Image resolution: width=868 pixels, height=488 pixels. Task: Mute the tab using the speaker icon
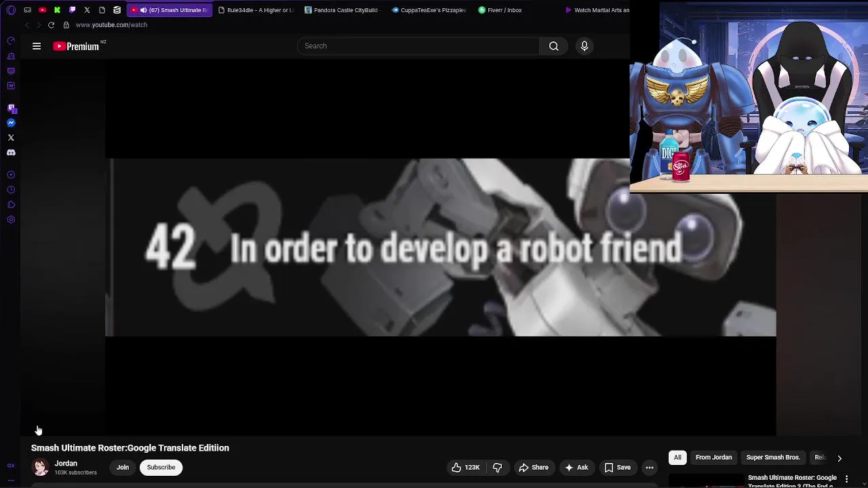(143, 10)
